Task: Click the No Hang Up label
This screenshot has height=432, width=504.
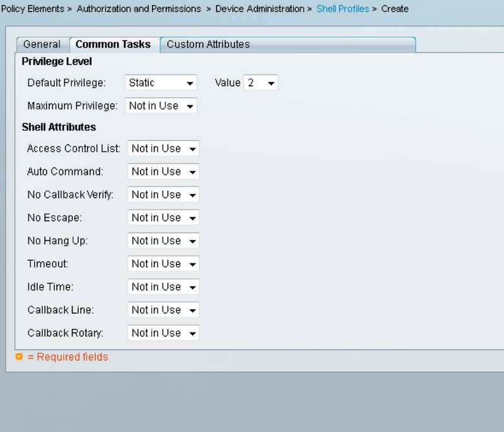Action: (x=57, y=241)
